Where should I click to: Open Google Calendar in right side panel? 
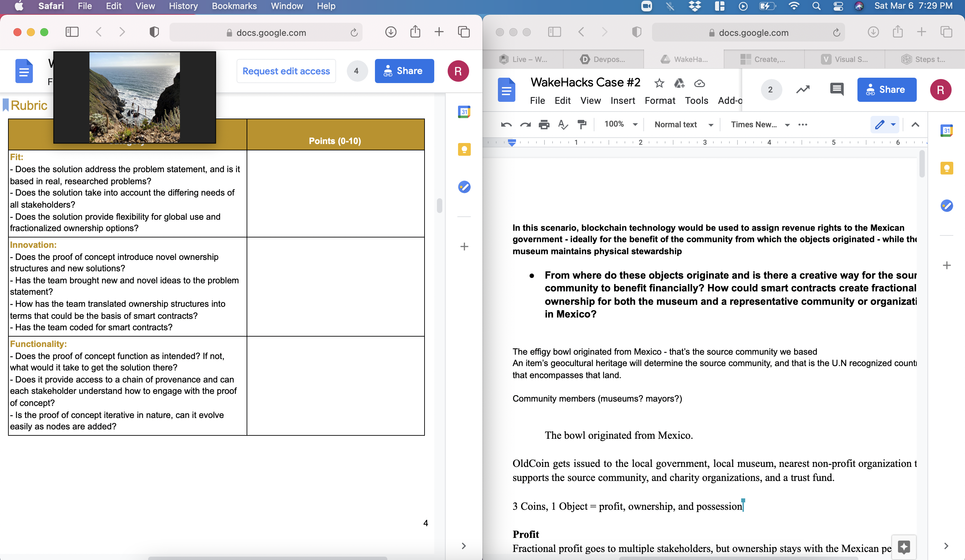pyautogui.click(x=947, y=131)
